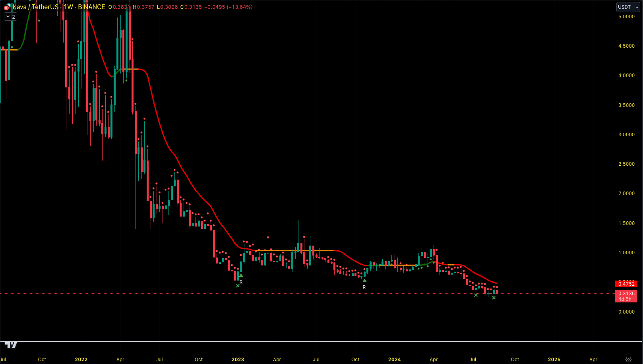643x364 pixels.
Task: Click the 3.0000 price scale label
Action: pyautogui.click(x=626, y=135)
